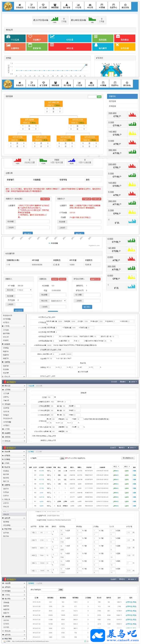141x644 pixels.
Task: Expand 会员管理 group on 基础设置 admin page
Action: pyautogui.click(x=14, y=389)
